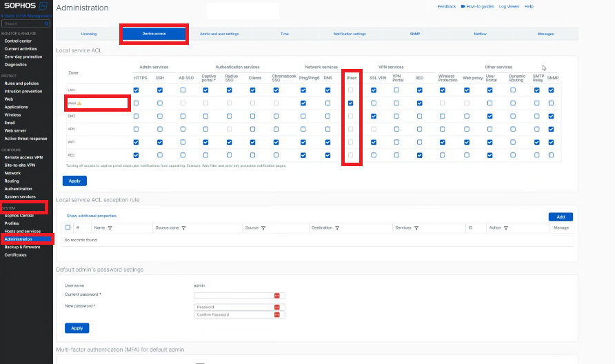Click the search magnifier icon in sidebar
Image resolution: width=615 pixels, height=364 pixels.
pos(47,24)
